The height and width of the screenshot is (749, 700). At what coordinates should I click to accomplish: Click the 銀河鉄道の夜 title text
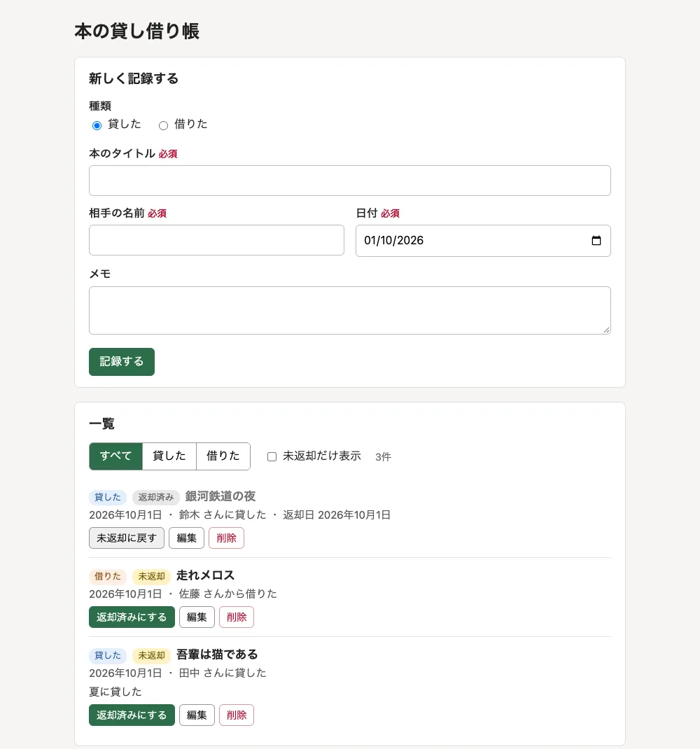[220, 496]
